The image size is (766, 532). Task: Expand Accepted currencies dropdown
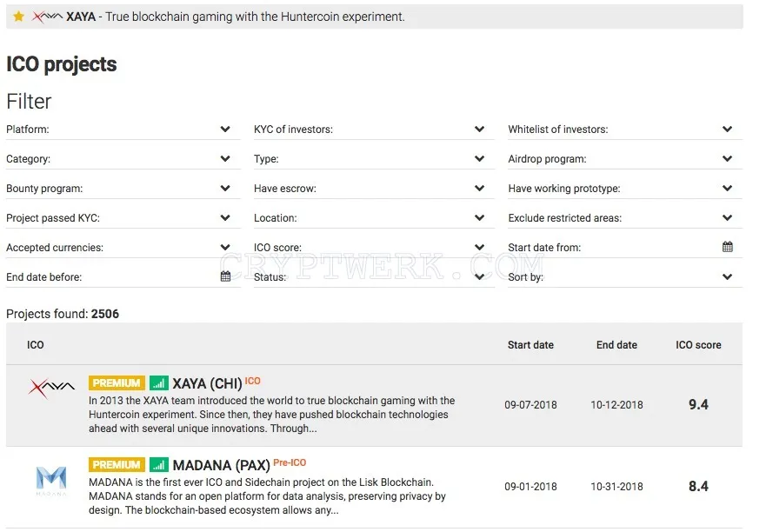(123, 248)
